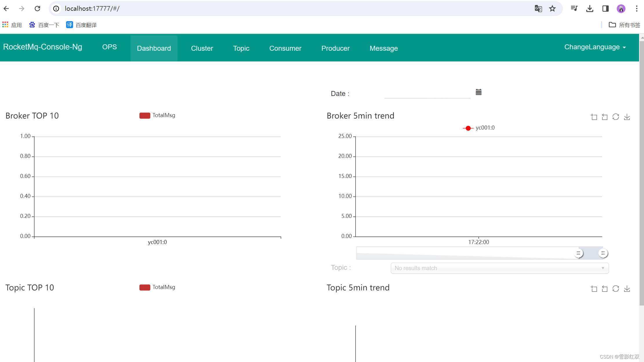Image resolution: width=644 pixels, height=362 pixels.
Task: Click zoom area icon in Broker 5min trend
Action: (x=594, y=117)
